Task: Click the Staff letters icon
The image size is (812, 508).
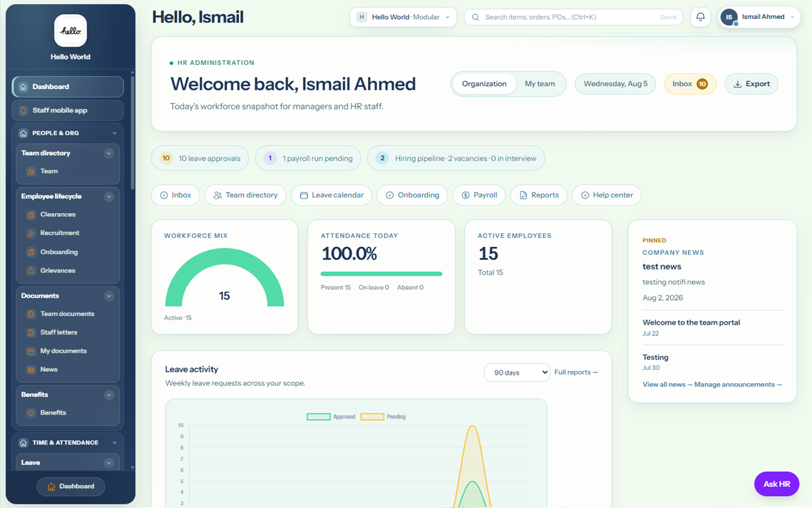Action: coord(31,332)
